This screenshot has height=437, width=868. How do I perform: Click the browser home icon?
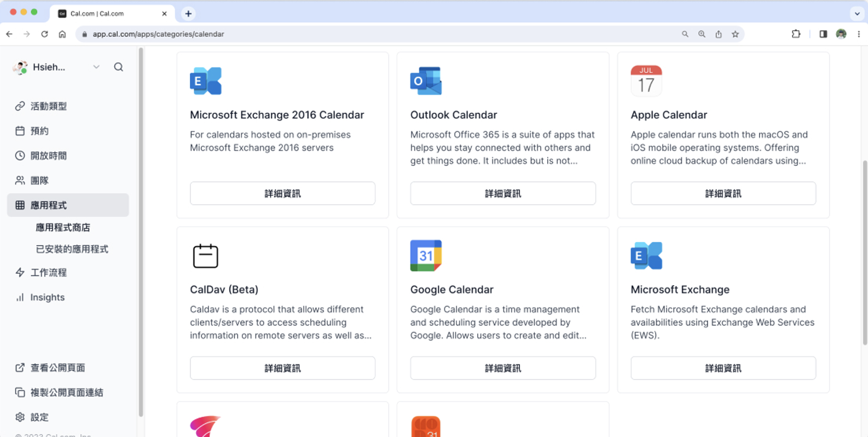(x=62, y=34)
